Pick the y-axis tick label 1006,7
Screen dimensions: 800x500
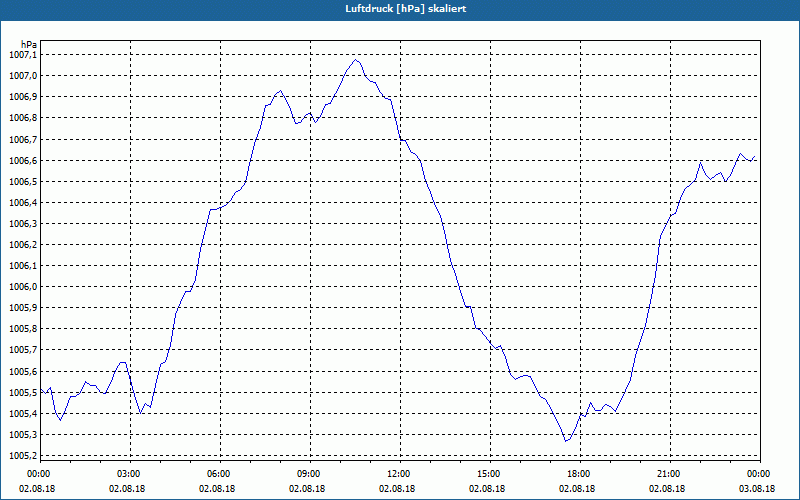click(x=23, y=139)
